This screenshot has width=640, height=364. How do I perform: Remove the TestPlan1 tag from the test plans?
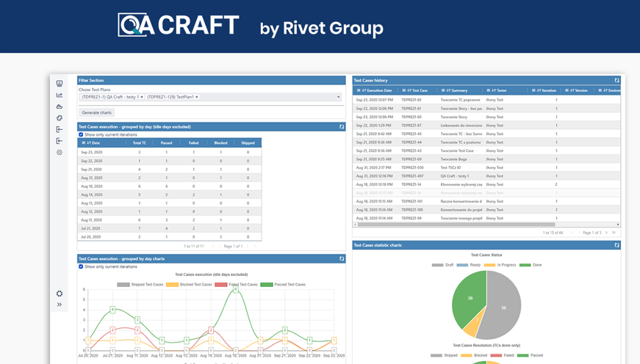(x=197, y=97)
